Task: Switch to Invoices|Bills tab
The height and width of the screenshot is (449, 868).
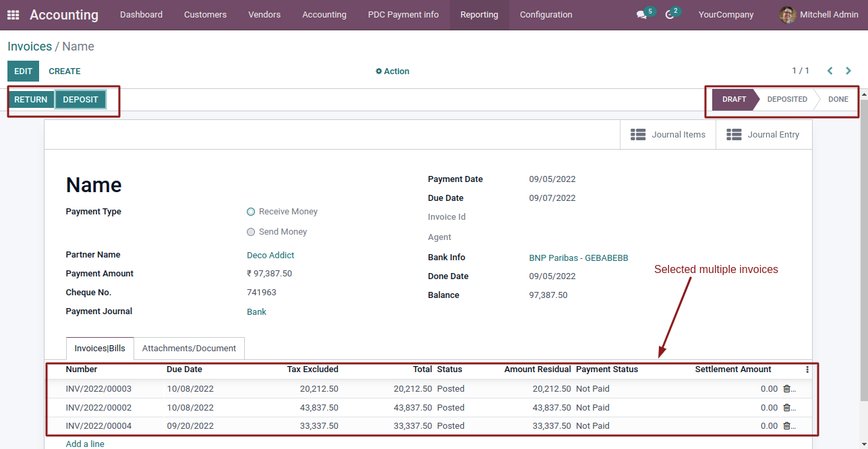Action: tap(100, 349)
